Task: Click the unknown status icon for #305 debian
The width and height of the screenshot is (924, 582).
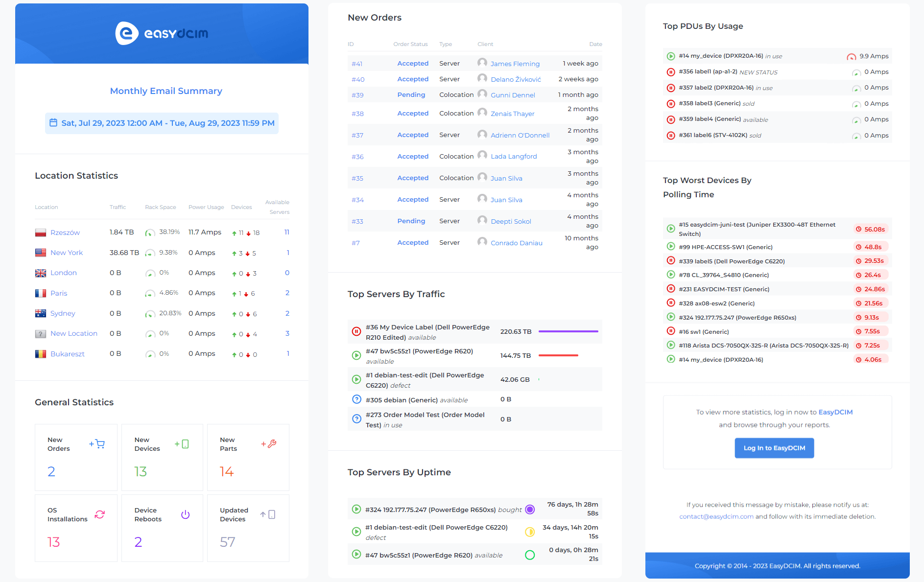Action: tap(356, 399)
